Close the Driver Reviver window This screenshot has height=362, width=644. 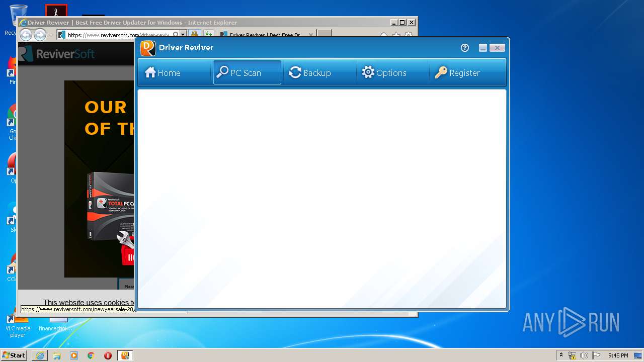click(497, 48)
